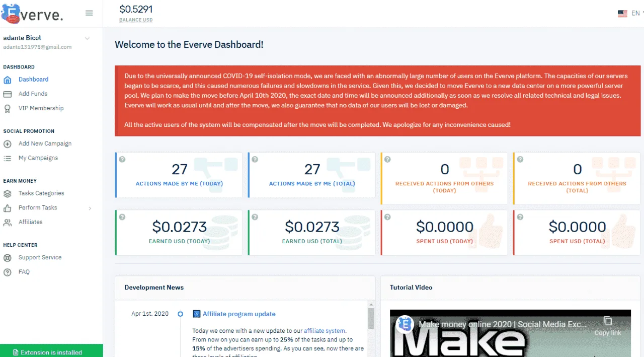Screen dimensions: 644x357
Task: Click the VIP Membership badge icon
Action: coord(8,108)
